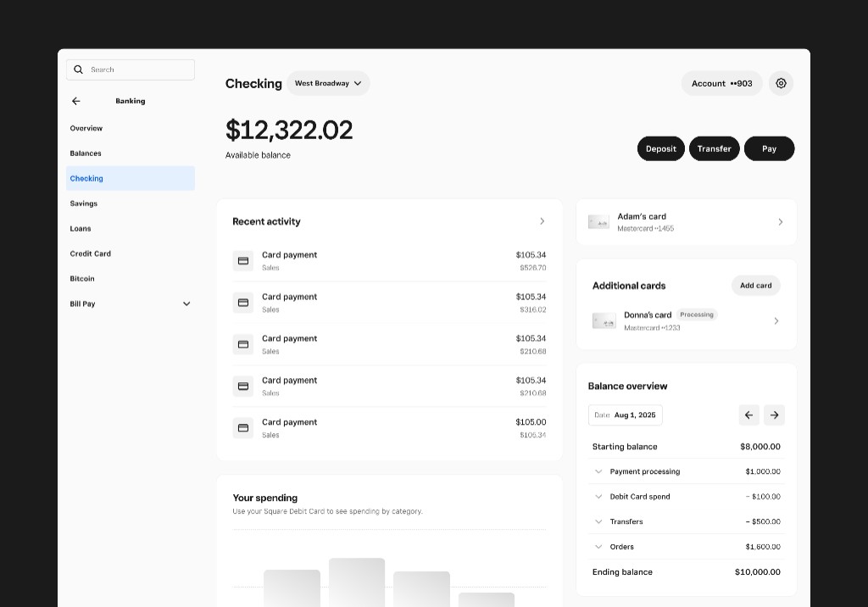Click card icon of $526.70 sales payment
Screen dimensions: 868x607
pos(243,261)
